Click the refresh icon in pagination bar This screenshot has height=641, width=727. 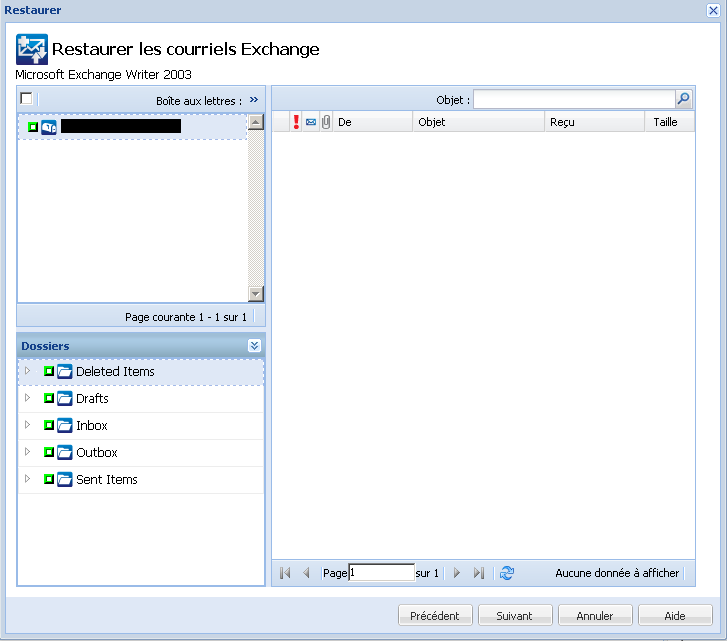507,573
